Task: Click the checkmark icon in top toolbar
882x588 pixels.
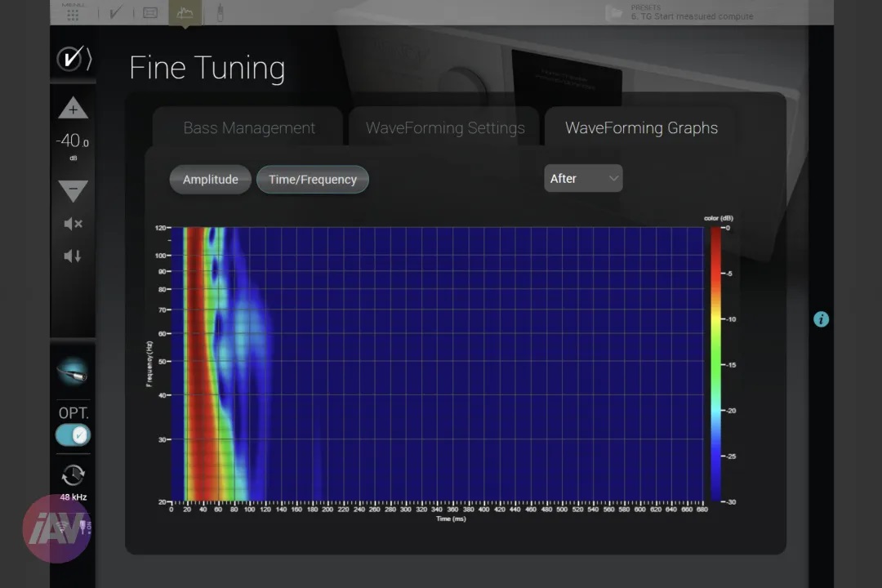Action: point(116,12)
